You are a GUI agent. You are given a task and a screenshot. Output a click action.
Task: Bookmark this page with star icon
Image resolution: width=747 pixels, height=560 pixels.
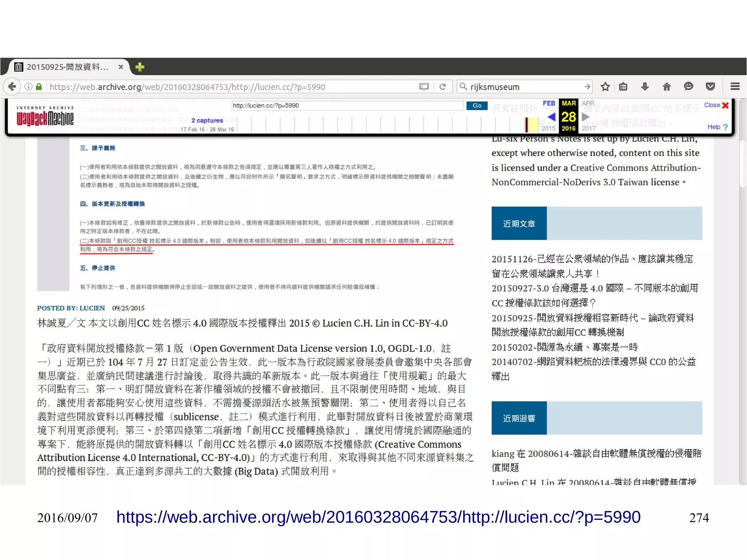point(605,86)
